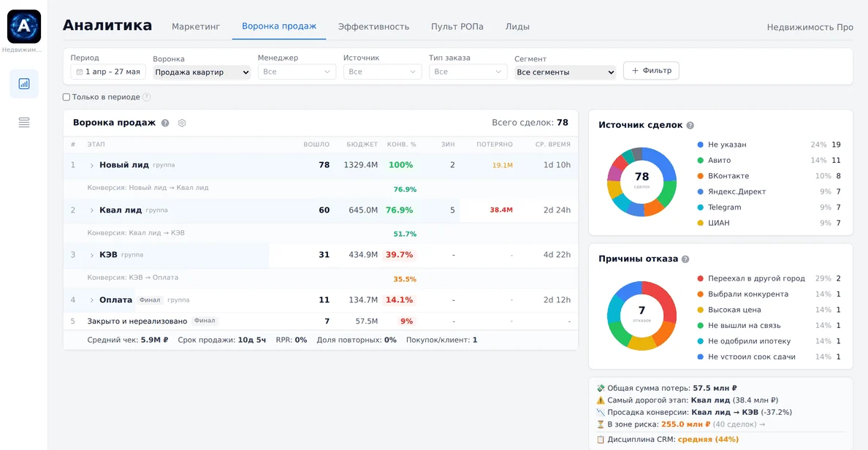Open the Недвижимость Про account link
The width and height of the screenshot is (868, 450).
pyautogui.click(x=810, y=26)
